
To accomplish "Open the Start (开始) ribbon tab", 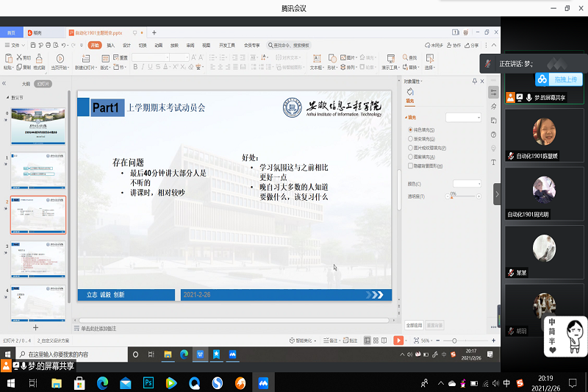I will [x=95, y=46].
